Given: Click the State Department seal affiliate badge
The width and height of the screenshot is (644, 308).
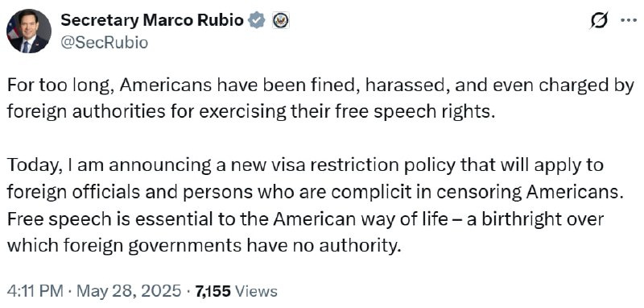Looking at the screenshot, I should 281,20.
